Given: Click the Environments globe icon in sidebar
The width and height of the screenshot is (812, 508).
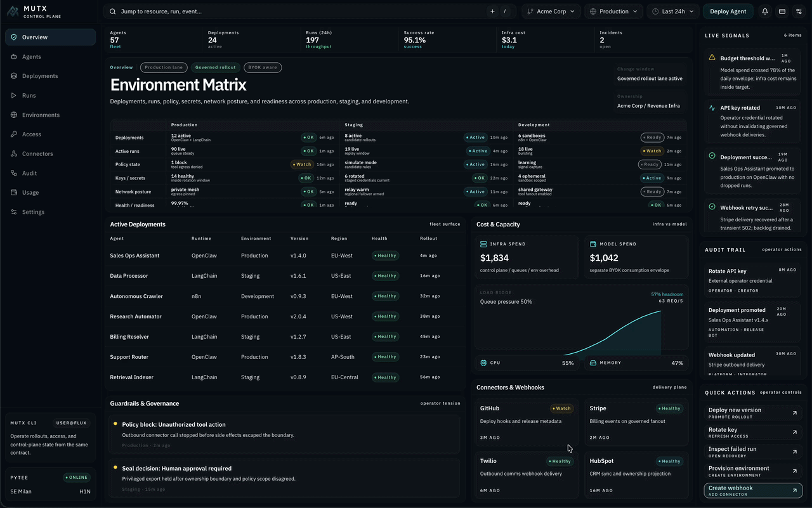Looking at the screenshot, I should (14, 115).
